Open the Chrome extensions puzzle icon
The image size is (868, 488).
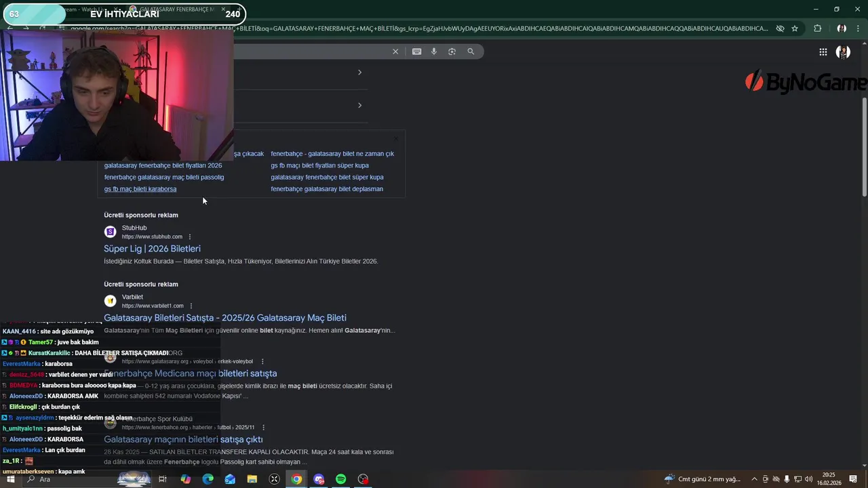click(x=817, y=28)
